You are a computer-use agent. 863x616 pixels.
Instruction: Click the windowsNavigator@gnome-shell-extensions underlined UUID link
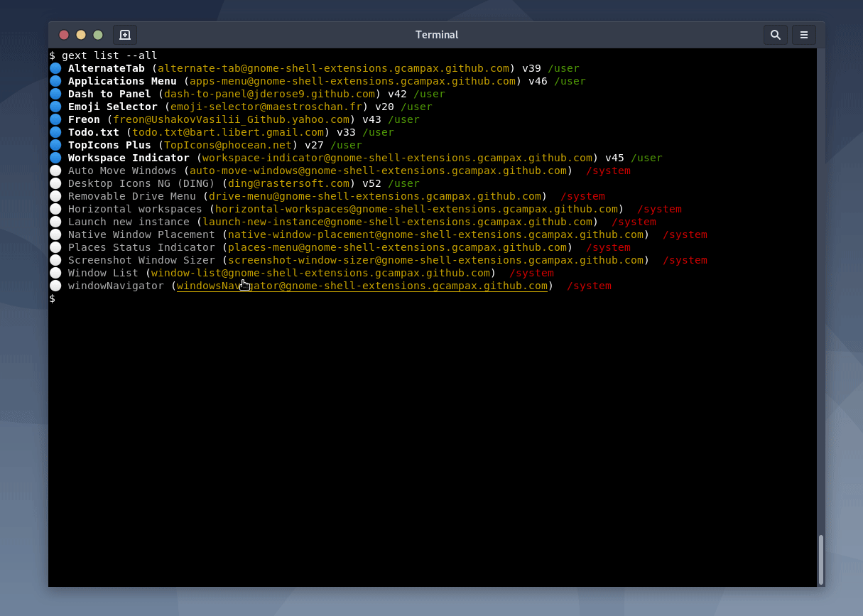(362, 286)
